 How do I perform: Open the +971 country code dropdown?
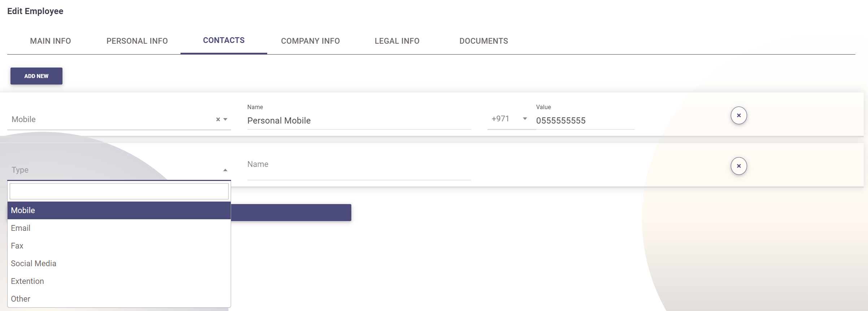click(x=525, y=119)
